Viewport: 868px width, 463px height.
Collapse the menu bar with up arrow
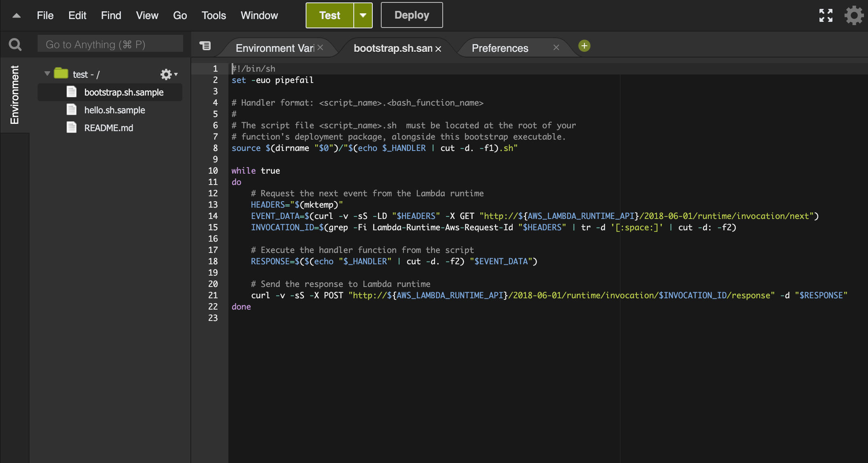[16, 16]
